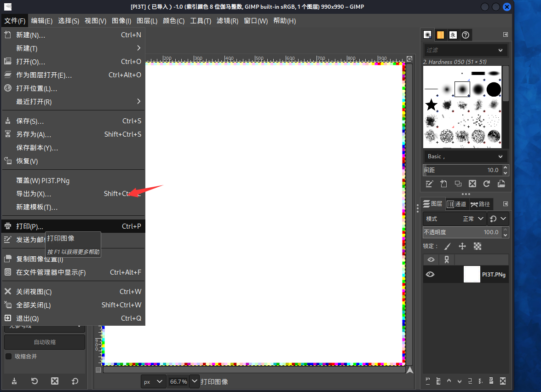This screenshot has height=392, width=541.
Task: Click the delete brush icon
Action: coord(472,184)
